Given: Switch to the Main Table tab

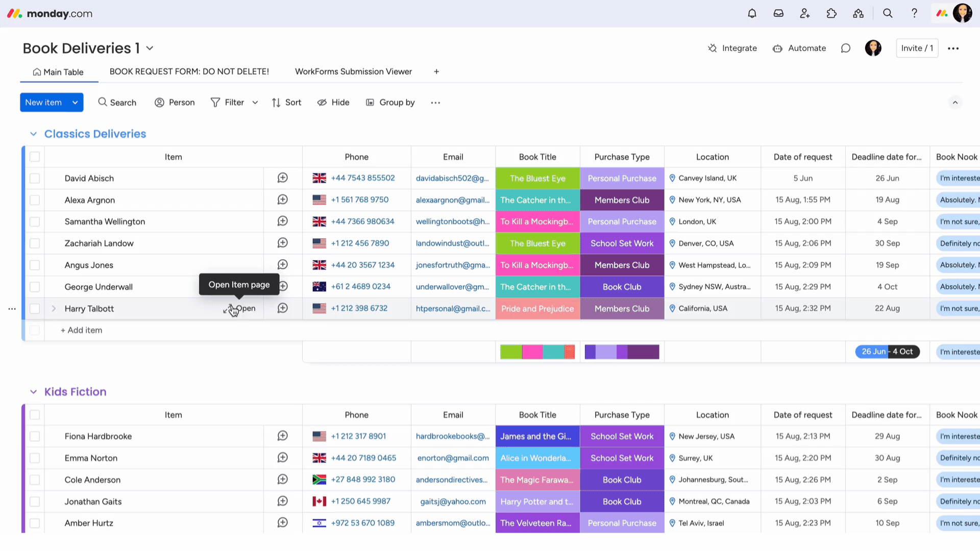Looking at the screenshot, I should pyautogui.click(x=58, y=72).
